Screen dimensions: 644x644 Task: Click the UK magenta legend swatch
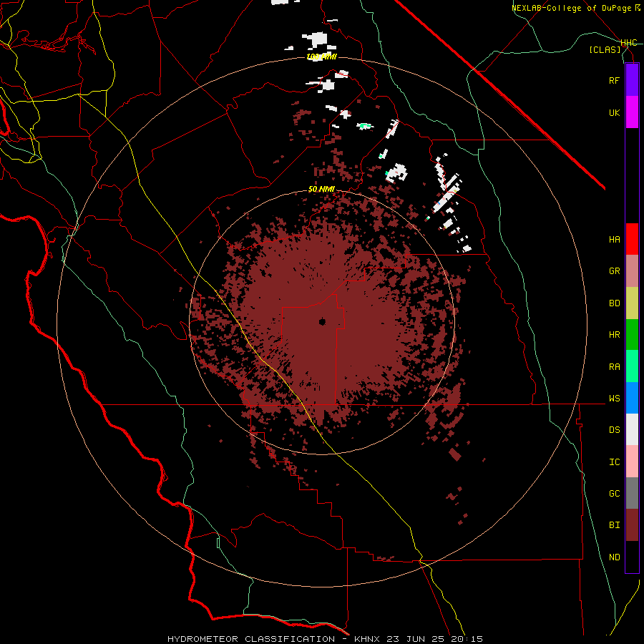(632, 112)
